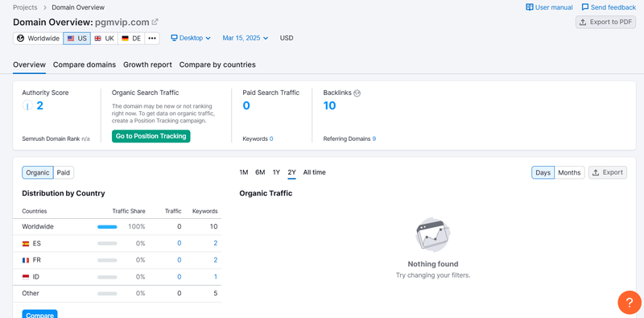The height and width of the screenshot is (318, 644).
Task: Click the Export to PDF button
Action: click(605, 23)
